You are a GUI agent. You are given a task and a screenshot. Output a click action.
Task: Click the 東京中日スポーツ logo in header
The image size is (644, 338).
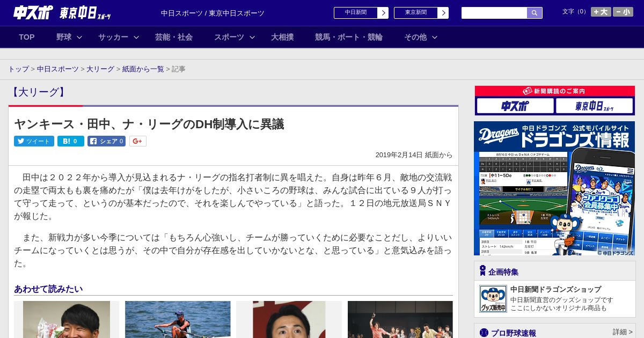[x=85, y=13]
